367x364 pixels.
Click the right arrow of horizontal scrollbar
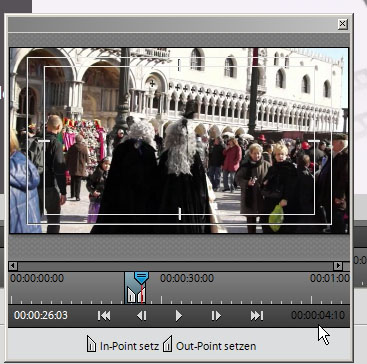coord(338,266)
